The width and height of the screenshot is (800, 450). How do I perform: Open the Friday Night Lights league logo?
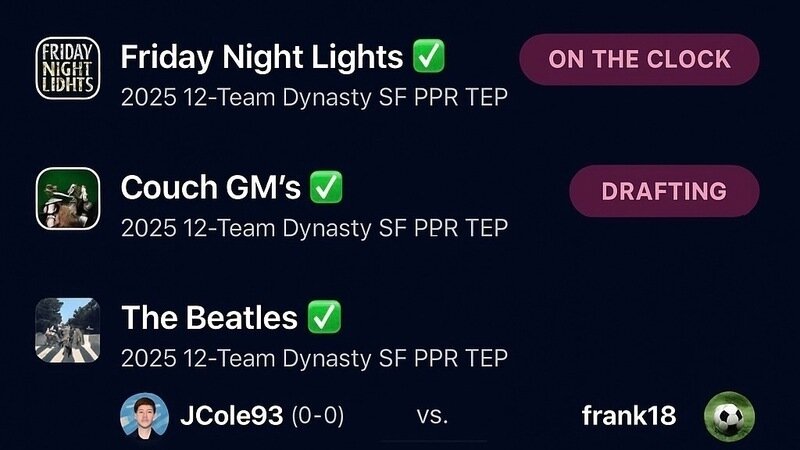(67, 69)
